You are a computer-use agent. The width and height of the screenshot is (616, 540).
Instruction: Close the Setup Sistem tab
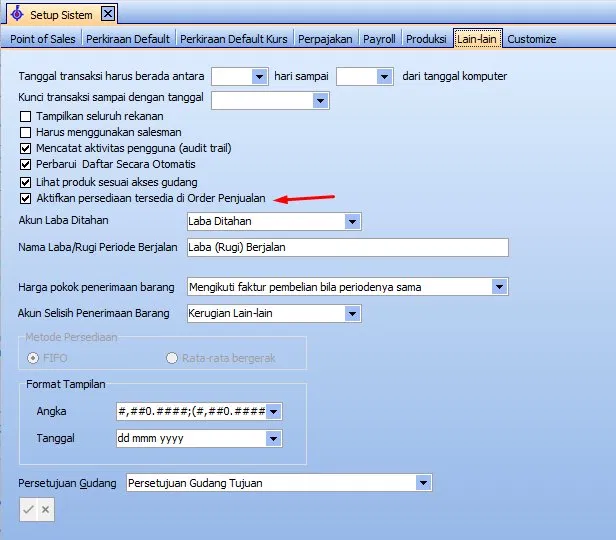[x=108, y=14]
